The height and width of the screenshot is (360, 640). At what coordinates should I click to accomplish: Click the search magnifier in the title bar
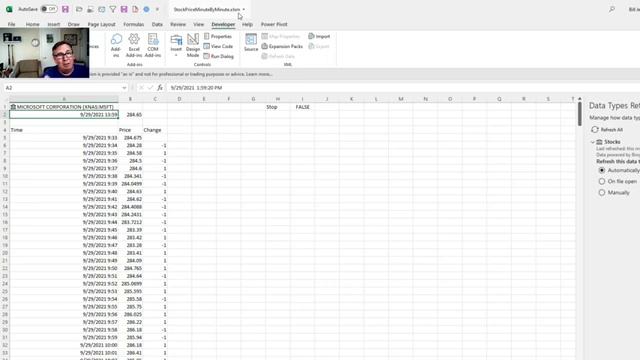612,9
